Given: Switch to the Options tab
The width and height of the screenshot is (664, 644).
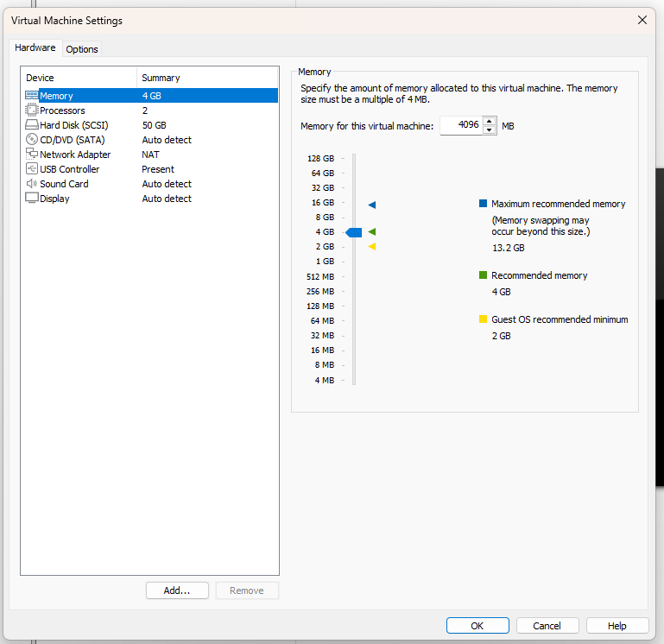Looking at the screenshot, I should coord(82,49).
